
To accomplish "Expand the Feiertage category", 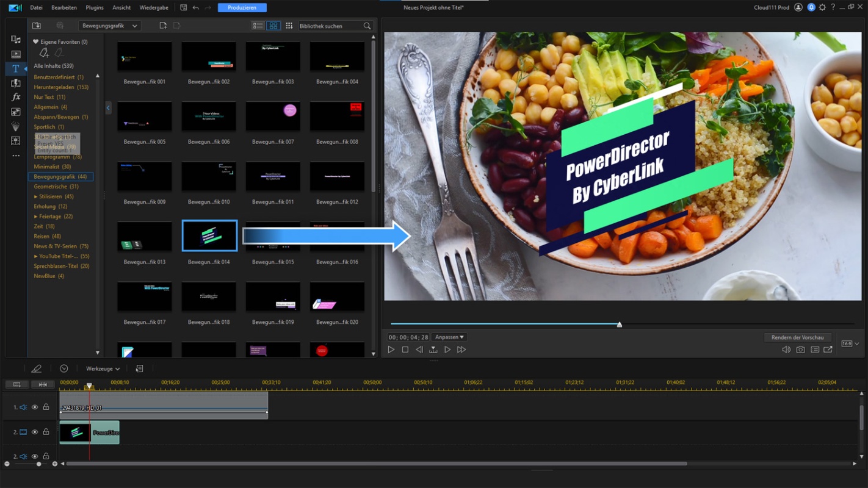I will [x=36, y=217].
